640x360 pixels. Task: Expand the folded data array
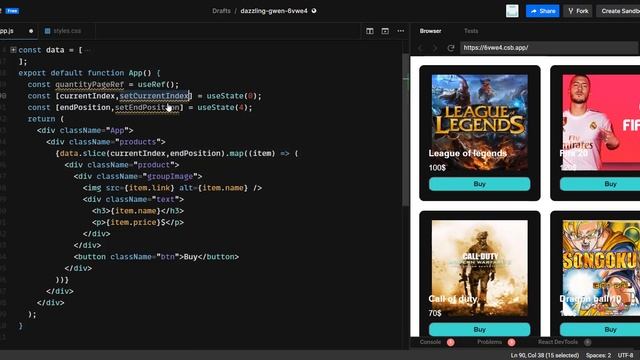pyautogui.click(x=13, y=50)
